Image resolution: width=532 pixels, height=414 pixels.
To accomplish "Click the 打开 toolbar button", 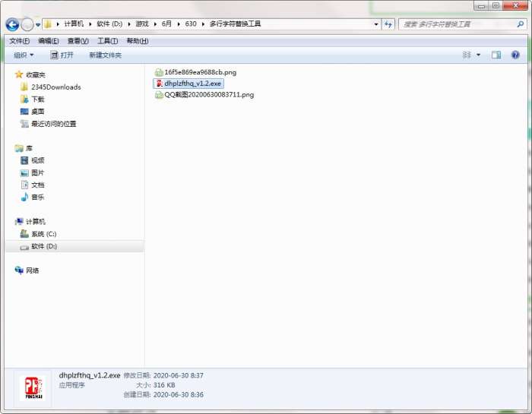I will pyautogui.click(x=62, y=55).
